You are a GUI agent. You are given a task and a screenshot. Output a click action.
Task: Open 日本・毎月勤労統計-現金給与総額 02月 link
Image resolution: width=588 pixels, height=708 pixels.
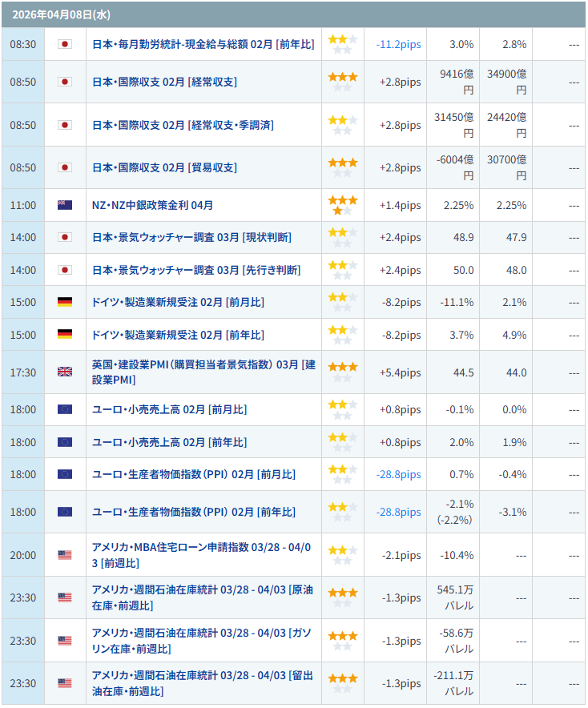click(202, 44)
